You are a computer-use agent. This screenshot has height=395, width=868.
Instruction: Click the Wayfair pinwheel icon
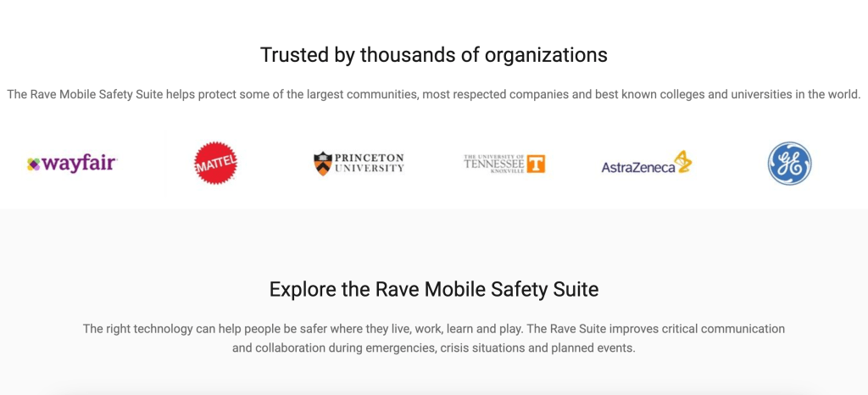click(34, 164)
